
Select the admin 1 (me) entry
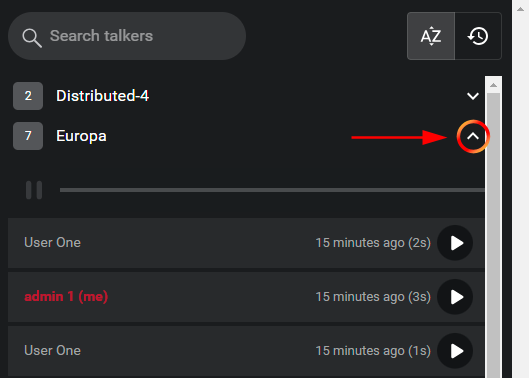[x=246, y=297]
